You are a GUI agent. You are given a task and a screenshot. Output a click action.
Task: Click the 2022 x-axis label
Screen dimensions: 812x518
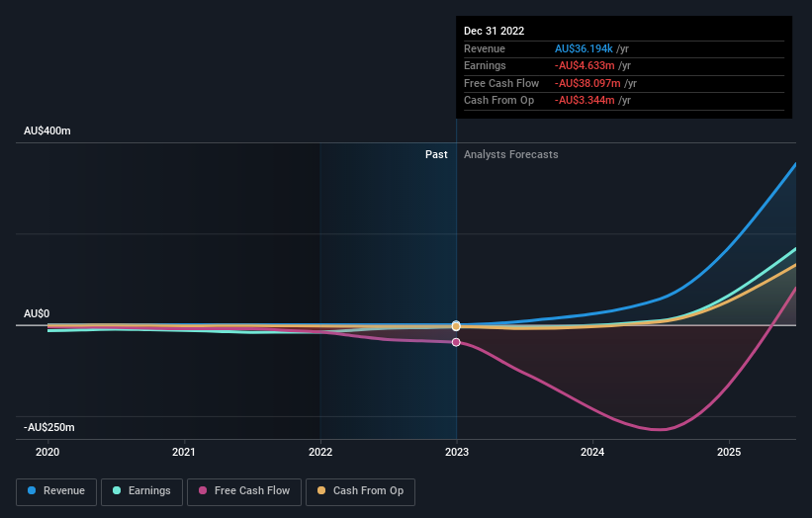click(x=320, y=452)
